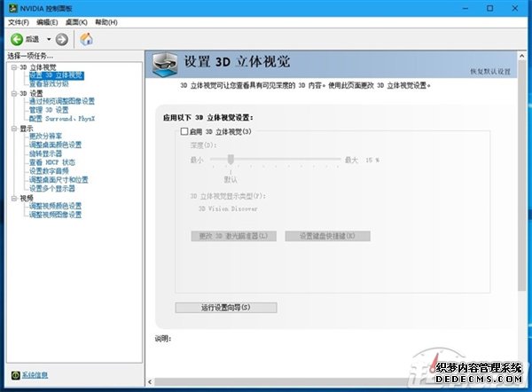Open the 桌面(K) menu

[x=76, y=22]
